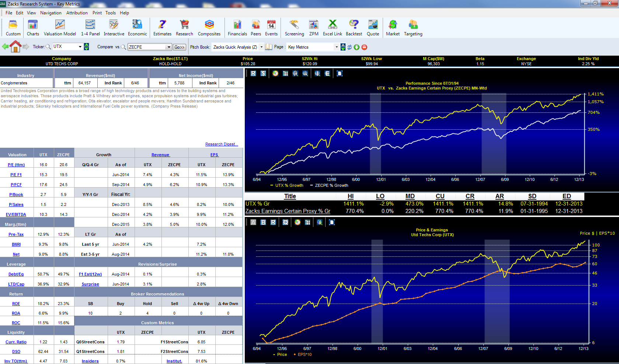Open the Research Digest link
The width and height of the screenshot is (619, 364).
(222, 144)
